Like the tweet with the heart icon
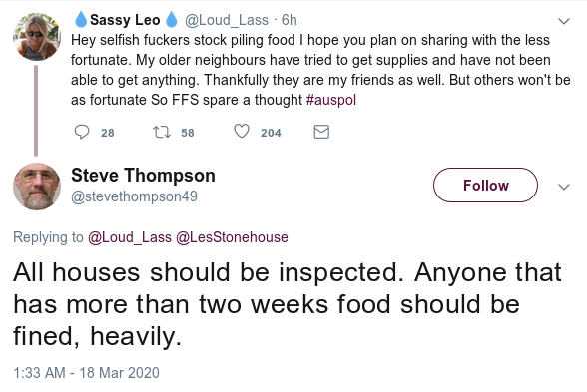587x392 pixels. point(242,132)
